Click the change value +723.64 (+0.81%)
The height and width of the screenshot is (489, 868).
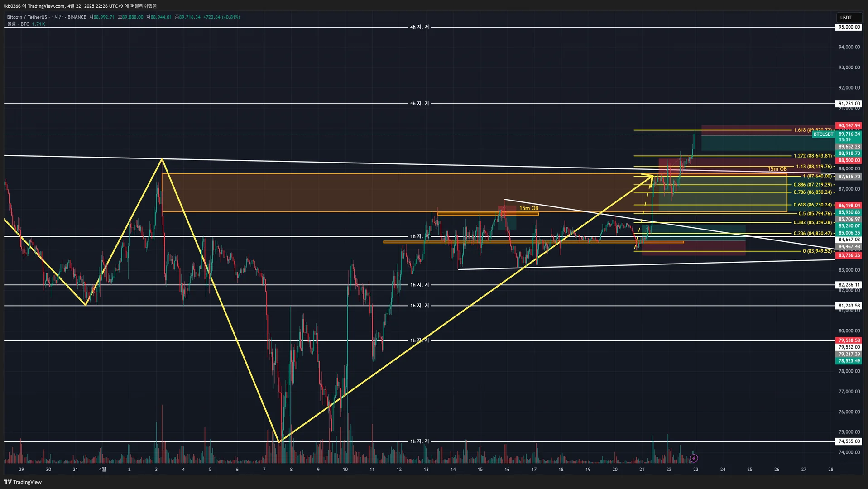[221, 17]
